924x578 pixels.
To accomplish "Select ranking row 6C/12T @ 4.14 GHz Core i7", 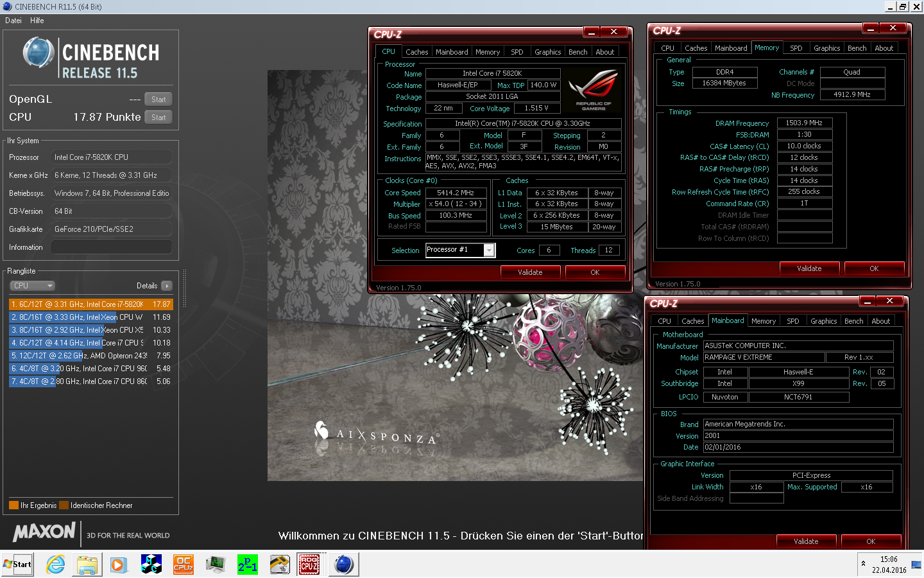I will 90,343.
